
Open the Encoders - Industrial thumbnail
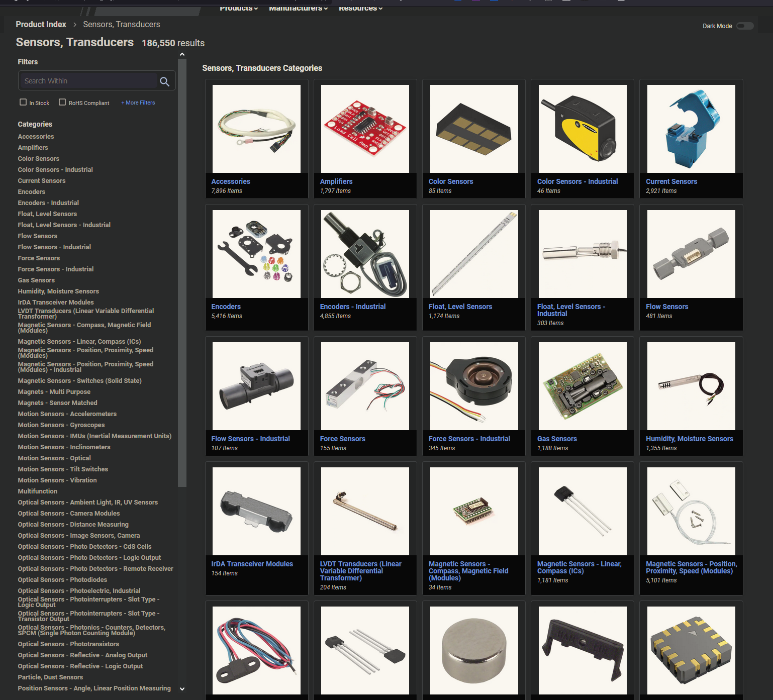365,254
